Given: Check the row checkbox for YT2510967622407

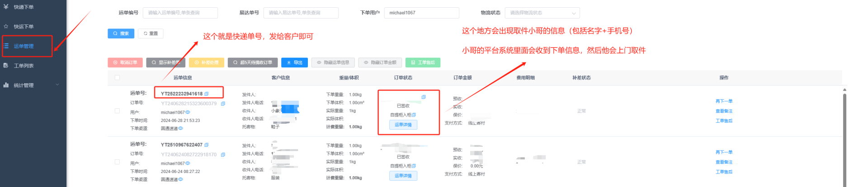Looking at the screenshot, I should pyautogui.click(x=117, y=162).
